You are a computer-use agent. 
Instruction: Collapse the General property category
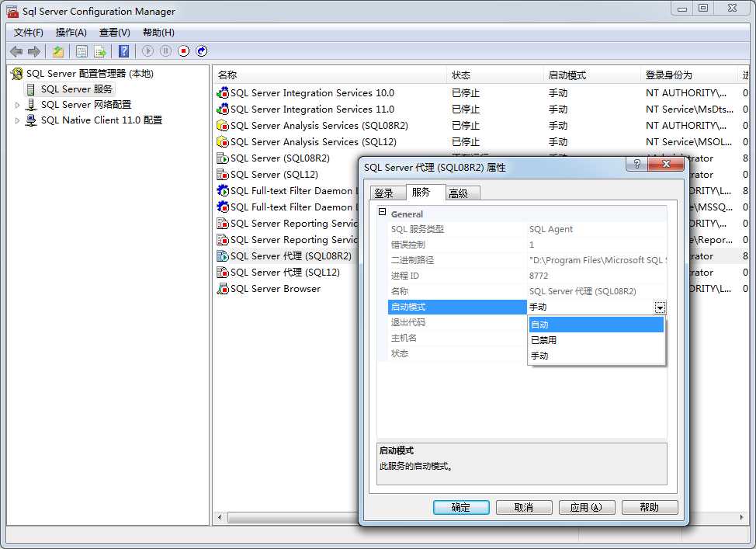(383, 212)
